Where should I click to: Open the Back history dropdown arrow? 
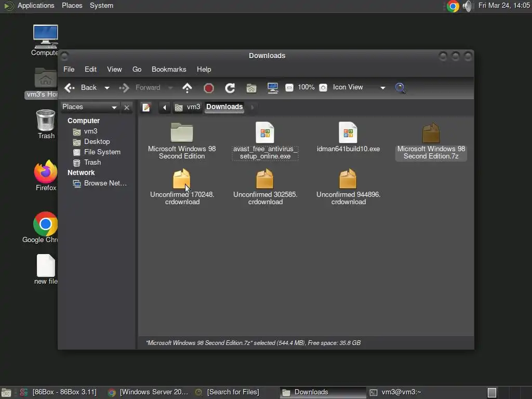coord(107,88)
